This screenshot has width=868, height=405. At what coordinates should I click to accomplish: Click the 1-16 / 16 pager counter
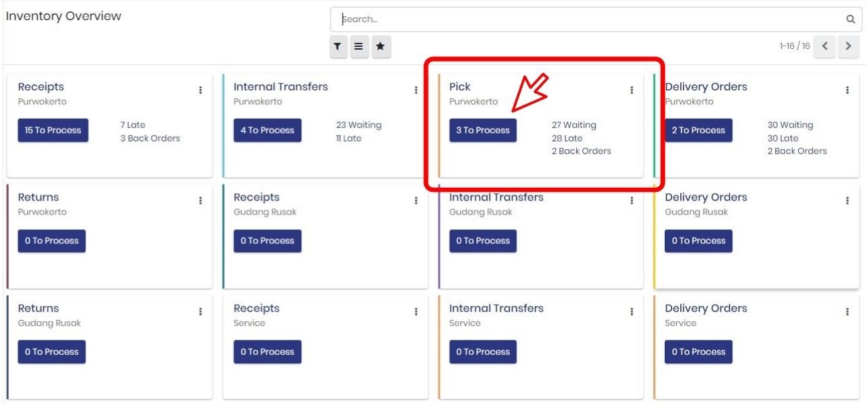coord(795,46)
